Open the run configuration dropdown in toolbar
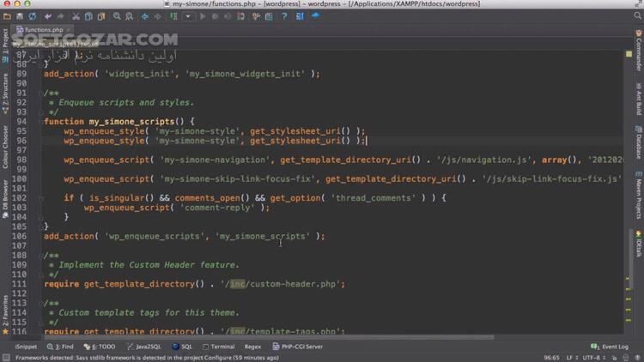This screenshot has width=644, height=362. [x=188, y=16]
